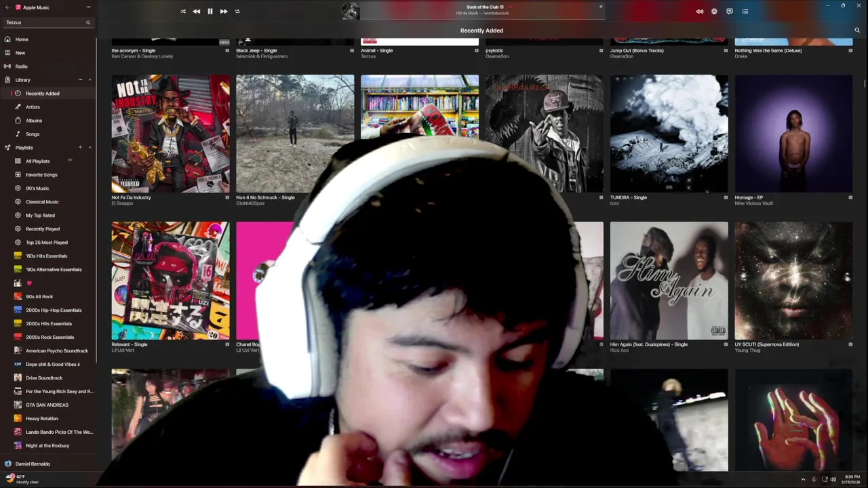
Task: Open the OsamaSon artist link under psykotic
Action: [x=497, y=56]
